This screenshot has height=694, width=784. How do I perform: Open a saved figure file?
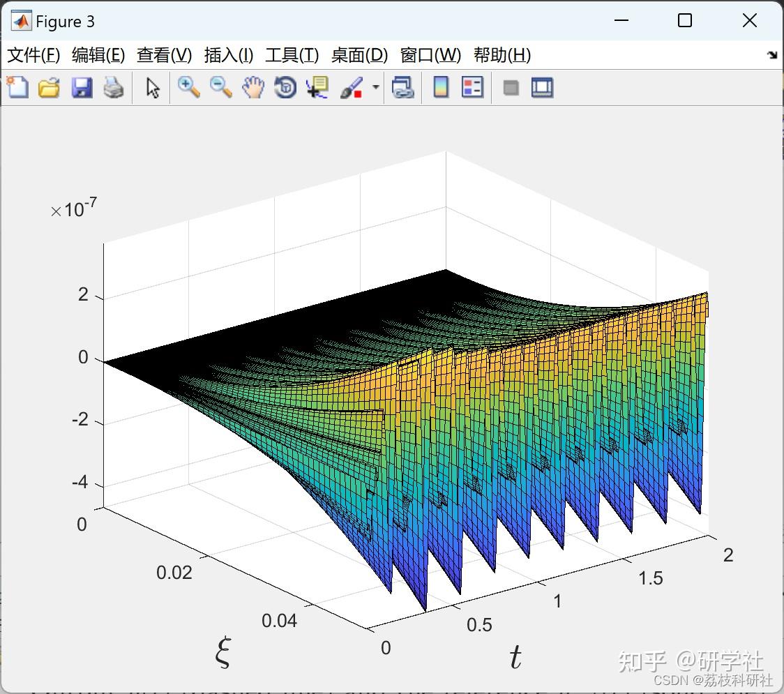[49, 87]
